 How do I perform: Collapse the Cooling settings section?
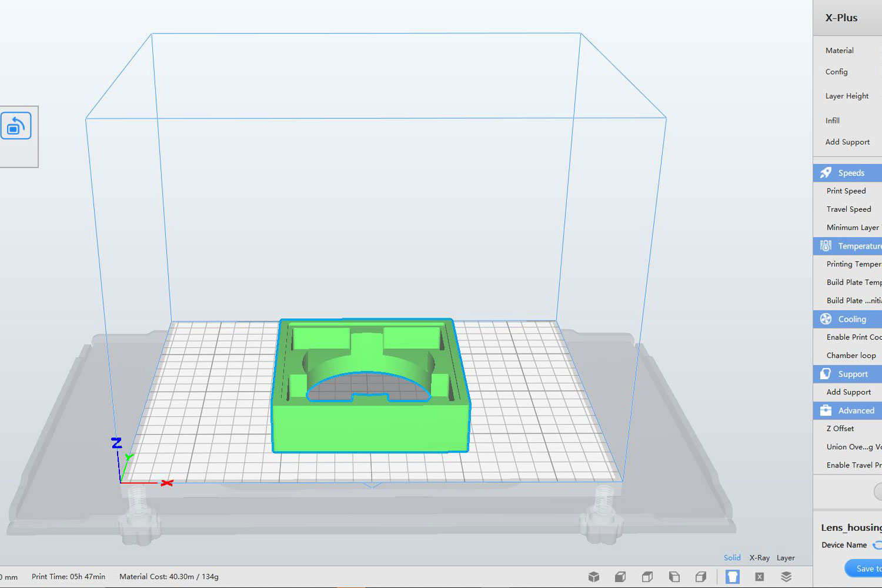[x=851, y=319]
